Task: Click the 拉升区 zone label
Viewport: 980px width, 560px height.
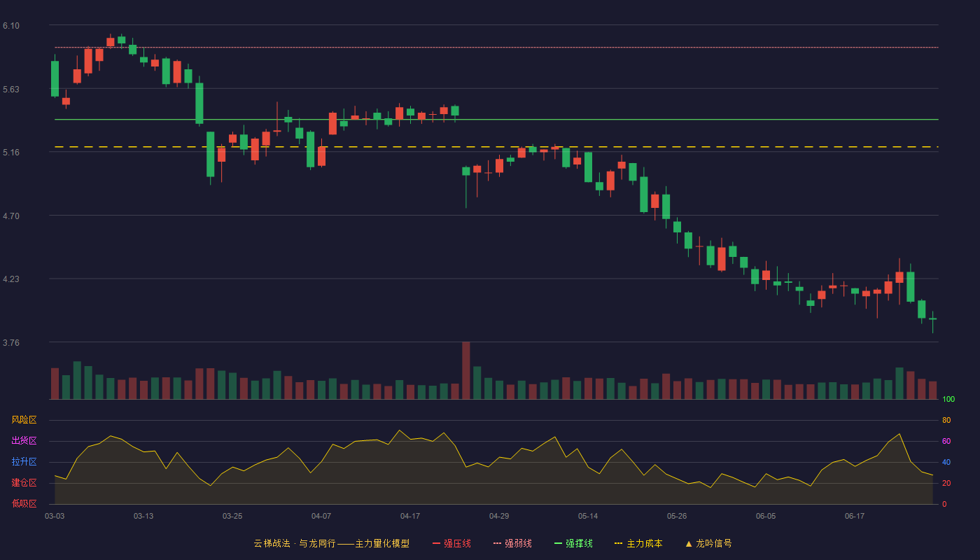Action: click(24, 462)
